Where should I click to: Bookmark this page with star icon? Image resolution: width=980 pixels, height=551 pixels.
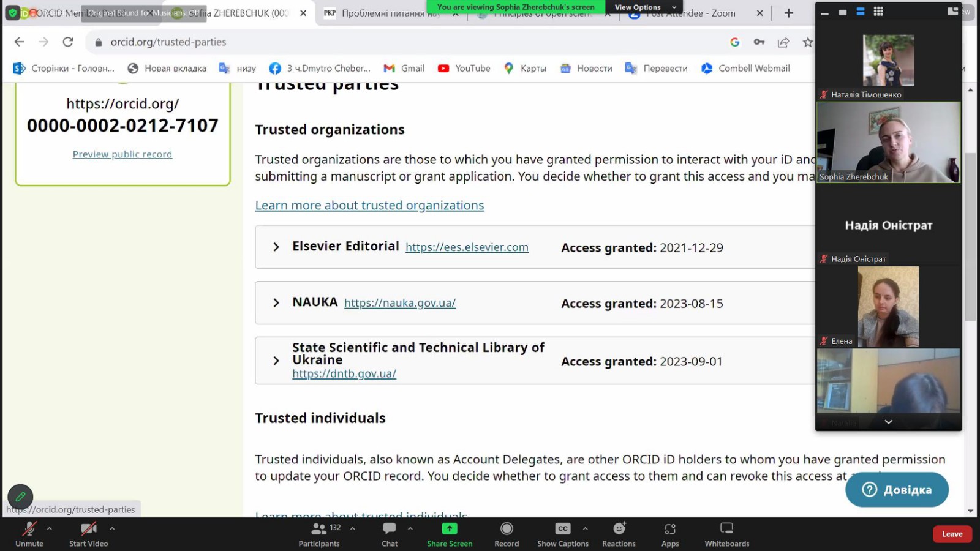click(808, 42)
